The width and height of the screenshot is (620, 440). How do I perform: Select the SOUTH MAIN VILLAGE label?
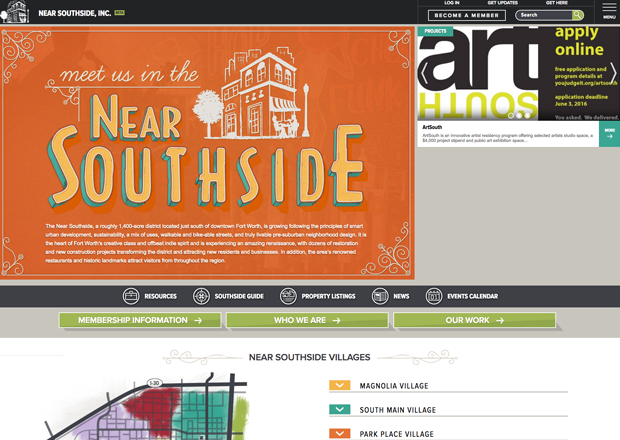click(x=397, y=410)
